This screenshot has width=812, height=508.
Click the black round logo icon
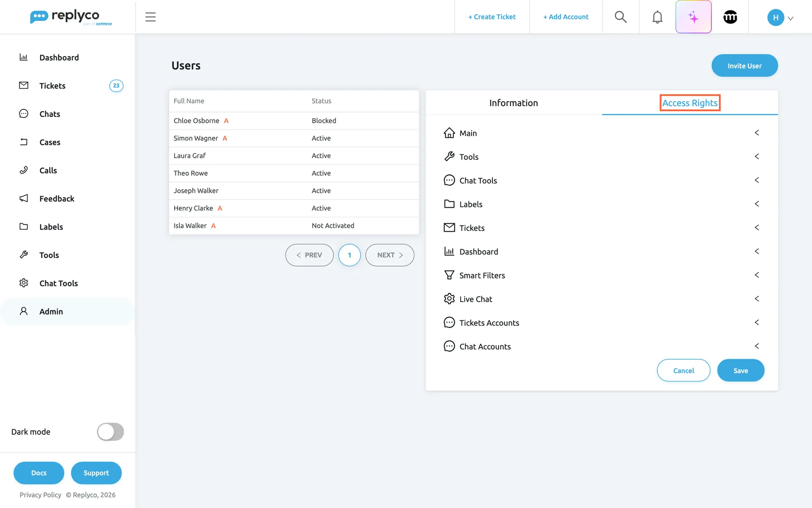tap(730, 17)
